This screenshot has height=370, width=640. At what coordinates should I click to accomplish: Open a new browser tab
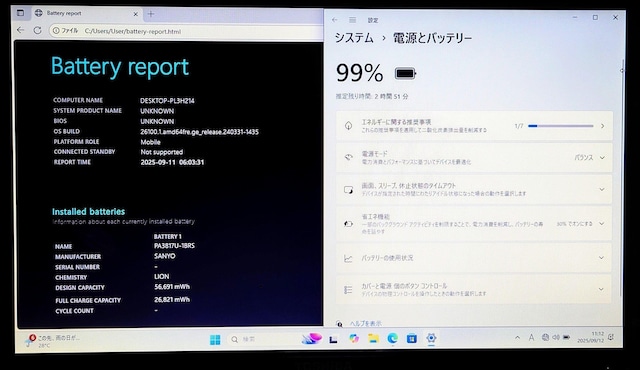151,14
